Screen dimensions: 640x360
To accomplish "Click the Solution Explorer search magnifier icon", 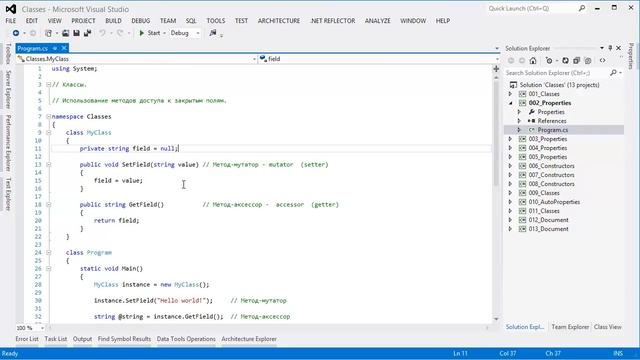I will (x=613, y=73).
